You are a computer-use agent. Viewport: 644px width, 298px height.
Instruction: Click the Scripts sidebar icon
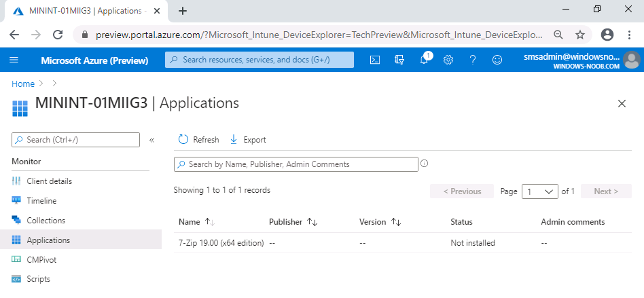pos(16,279)
